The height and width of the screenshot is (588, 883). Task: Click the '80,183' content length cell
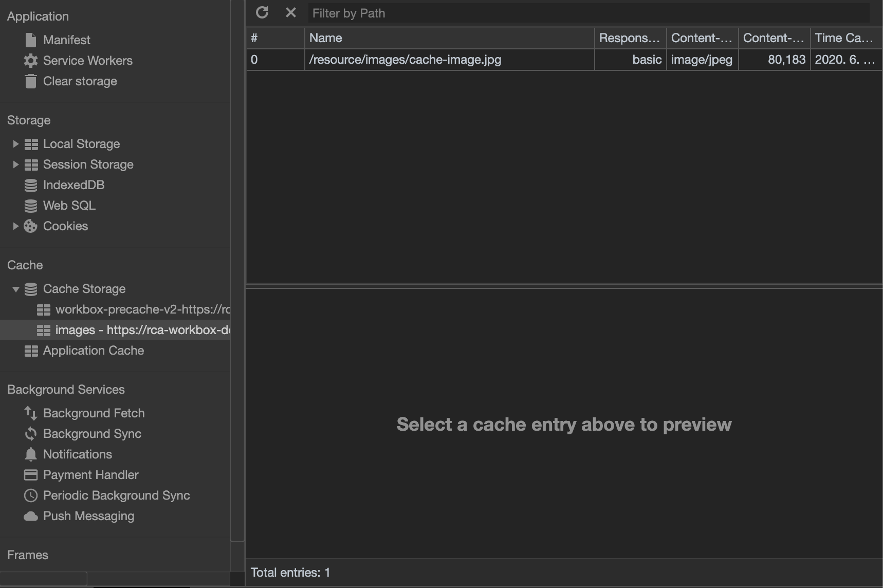pos(775,60)
